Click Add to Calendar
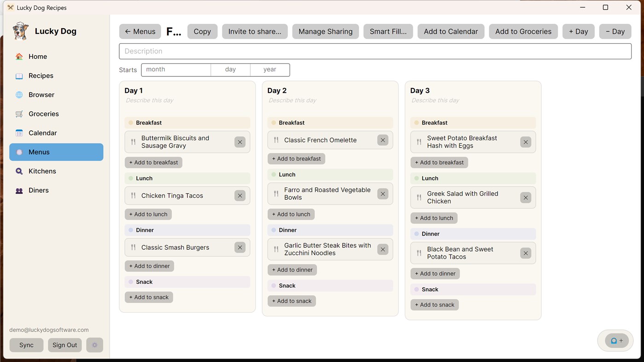The image size is (644, 362). pos(451,31)
